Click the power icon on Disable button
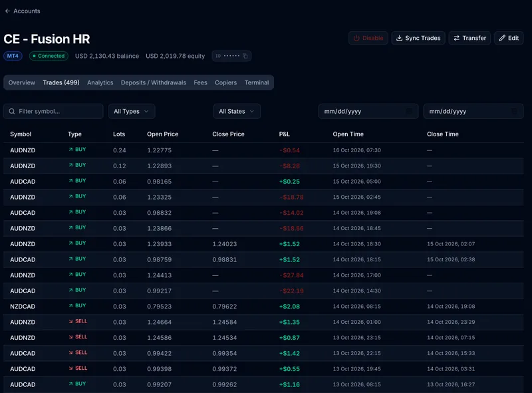 click(x=356, y=38)
